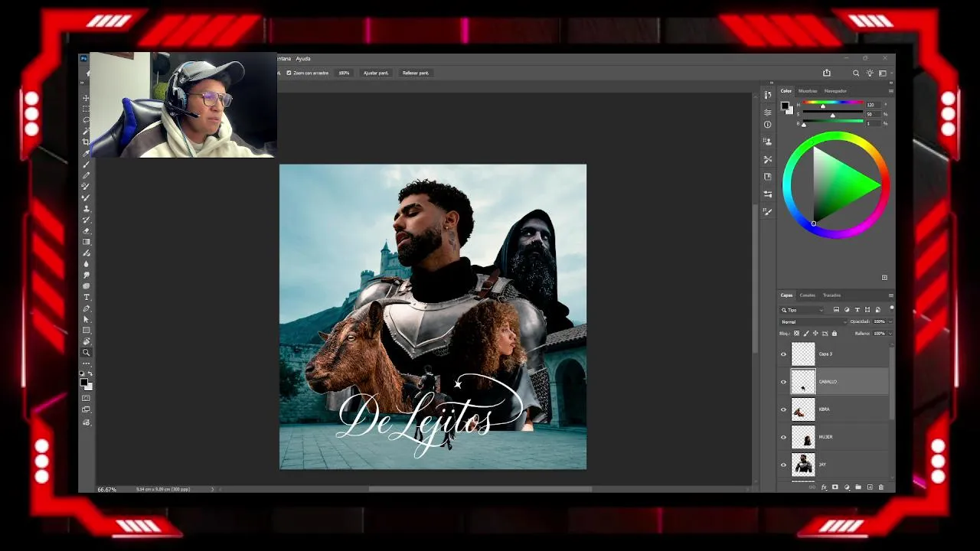This screenshot has height=551, width=980.
Task: Switch to the Trazados tab
Action: (831, 295)
